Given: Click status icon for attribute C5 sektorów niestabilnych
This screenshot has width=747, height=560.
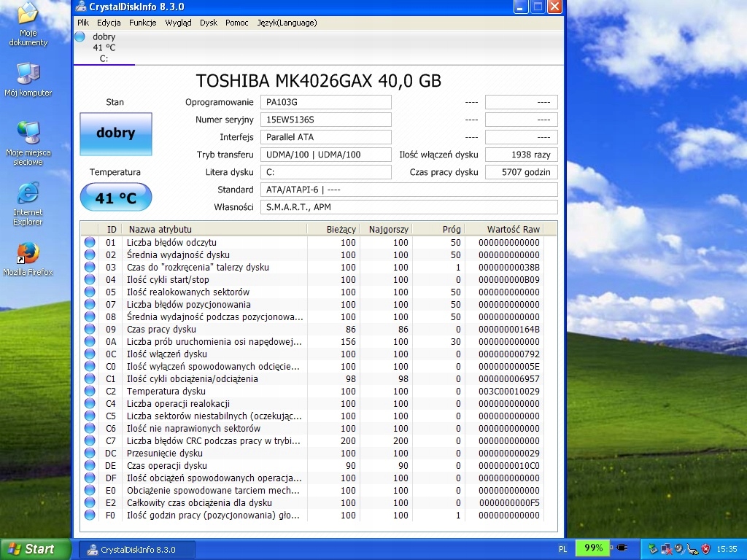Looking at the screenshot, I should coord(90,416).
